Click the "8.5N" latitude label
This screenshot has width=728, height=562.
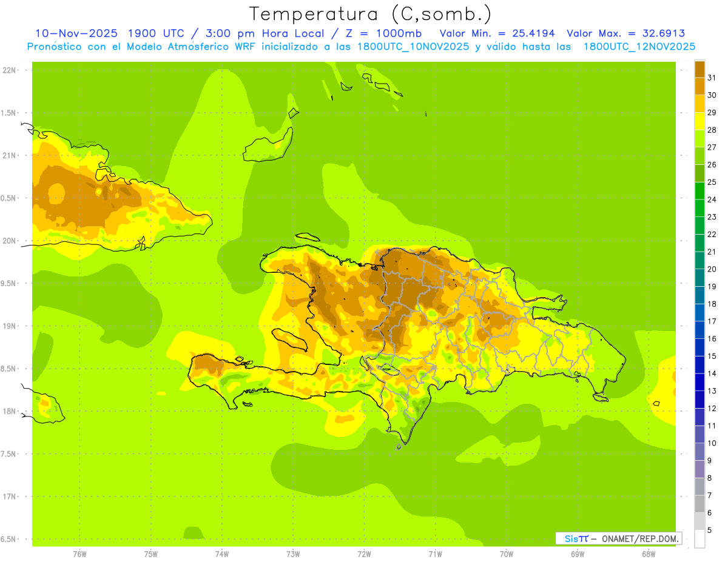coord(9,369)
